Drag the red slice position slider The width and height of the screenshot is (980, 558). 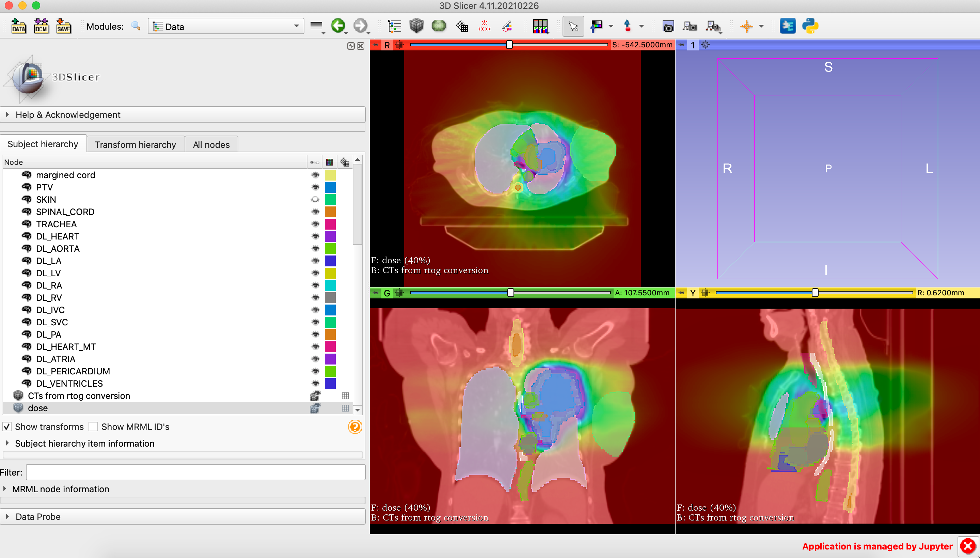(x=509, y=45)
